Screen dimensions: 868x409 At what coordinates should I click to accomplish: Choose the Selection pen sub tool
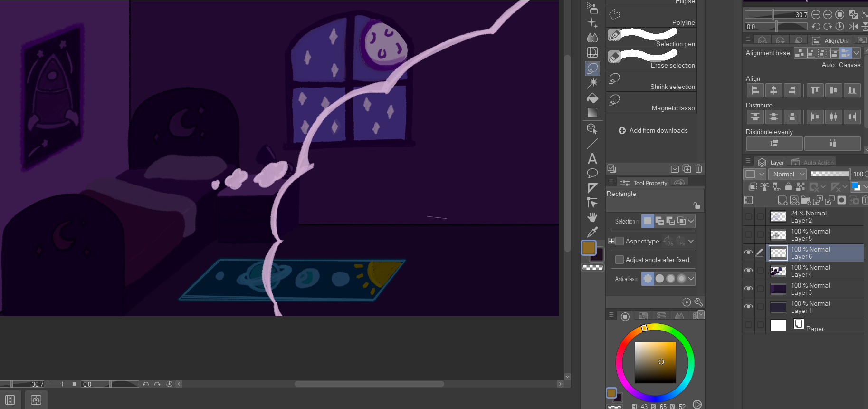click(652, 38)
